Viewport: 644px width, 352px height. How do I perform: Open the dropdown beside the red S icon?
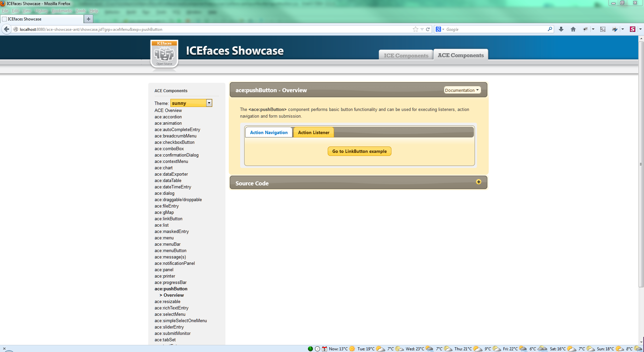(x=640, y=29)
